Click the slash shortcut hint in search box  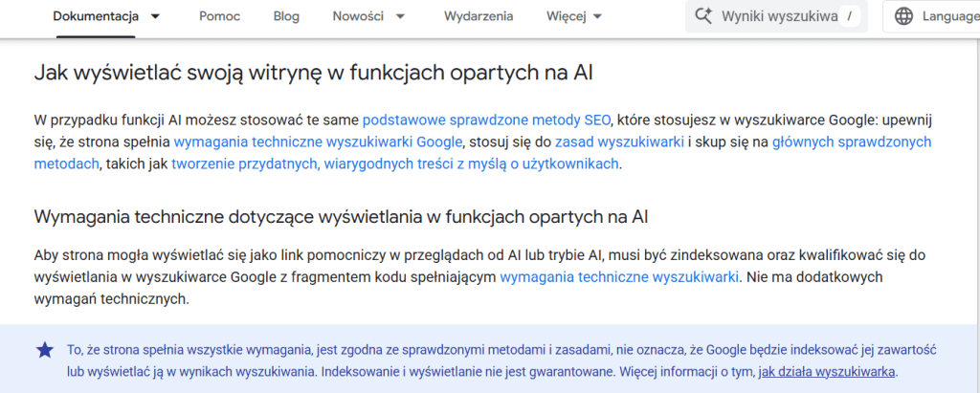(x=848, y=16)
